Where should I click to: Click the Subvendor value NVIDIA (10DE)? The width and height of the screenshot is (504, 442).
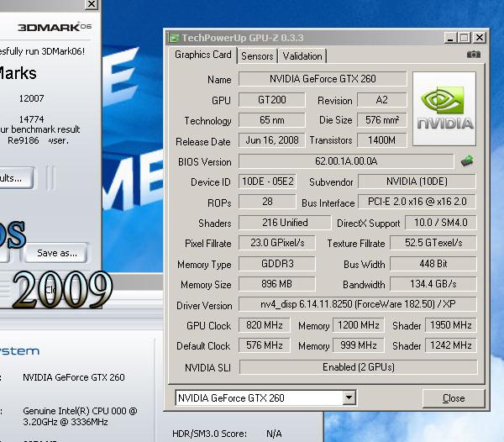coord(417,182)
